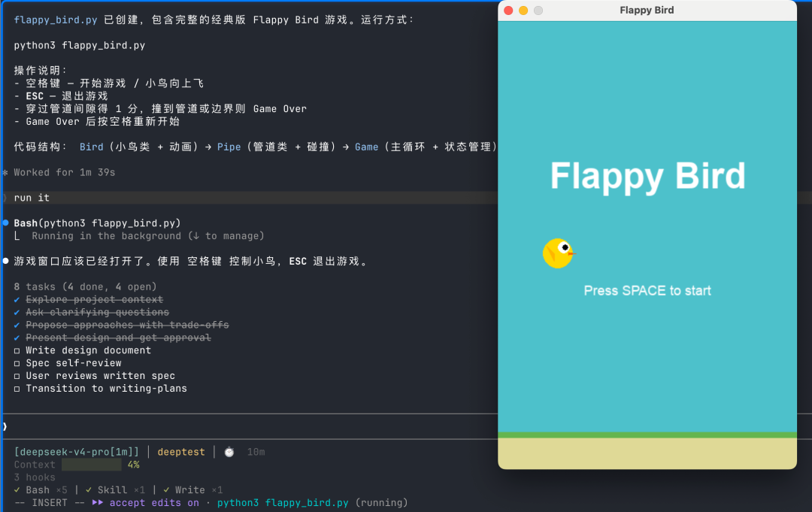Click the "Write ×1" hook entry
Viewport: 812px width, 512px height.
[x=192, y=489]
